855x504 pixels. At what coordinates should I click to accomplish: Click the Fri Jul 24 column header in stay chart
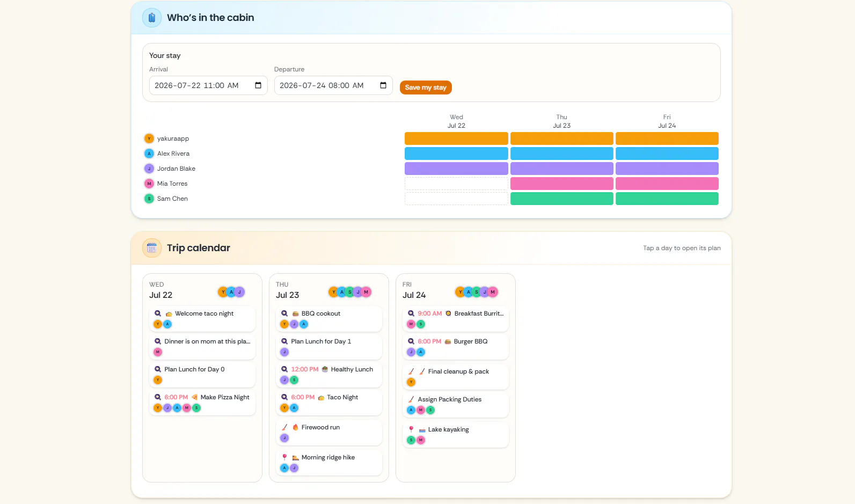point(667,121)
